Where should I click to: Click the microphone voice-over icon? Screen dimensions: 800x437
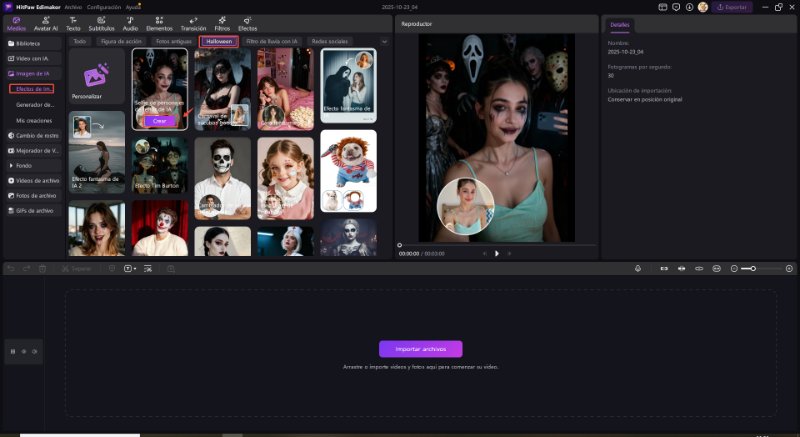[637, 269]
